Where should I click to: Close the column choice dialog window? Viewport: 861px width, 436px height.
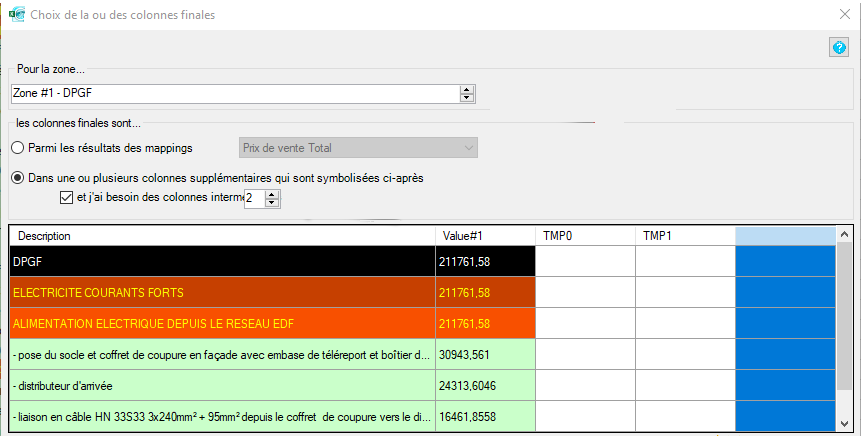pyautogui.click(x=845, y=14)
